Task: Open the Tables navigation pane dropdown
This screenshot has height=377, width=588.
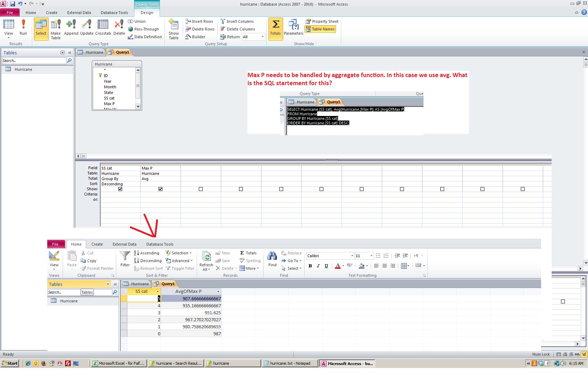Action: point(62,53)
